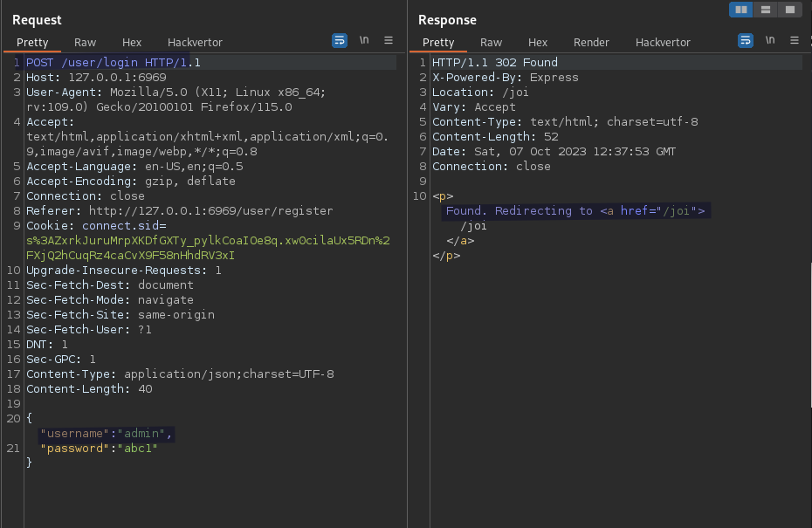Click the "password":"abc1" JSON line

coord(99,449)
